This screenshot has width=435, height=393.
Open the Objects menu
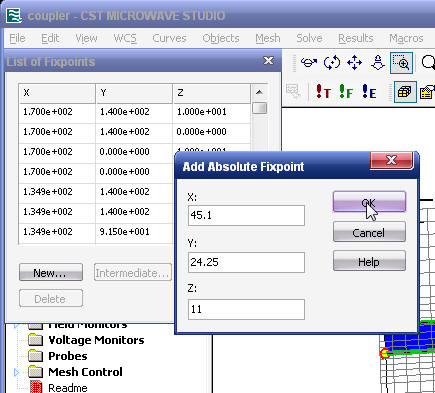[x=221, y=38]
